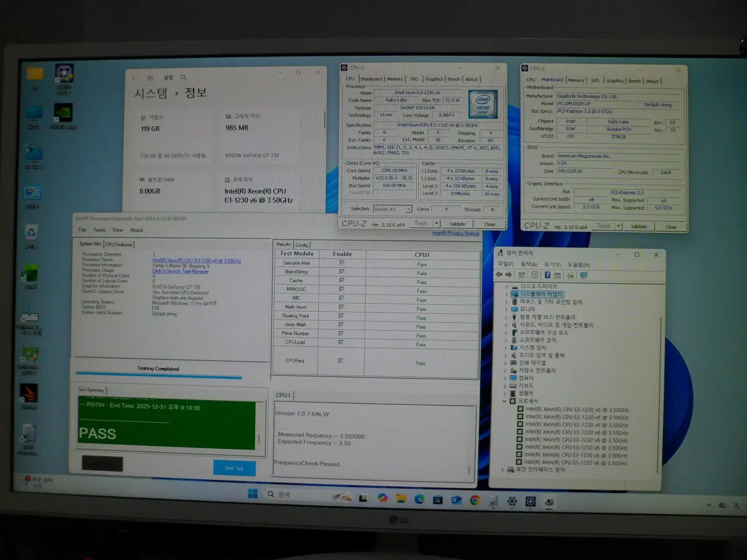Toggle the Prime Number test checkbox
The width and height of the screenshot is (747, 560).
click(x=341, y=334)
